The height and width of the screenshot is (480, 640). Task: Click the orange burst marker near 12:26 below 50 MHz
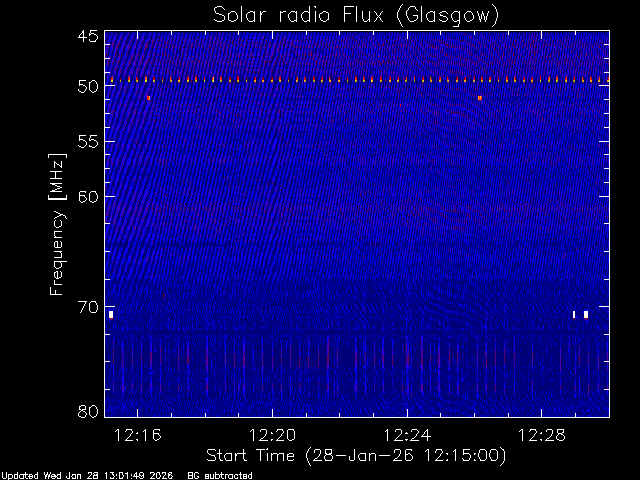coord(480,98)
